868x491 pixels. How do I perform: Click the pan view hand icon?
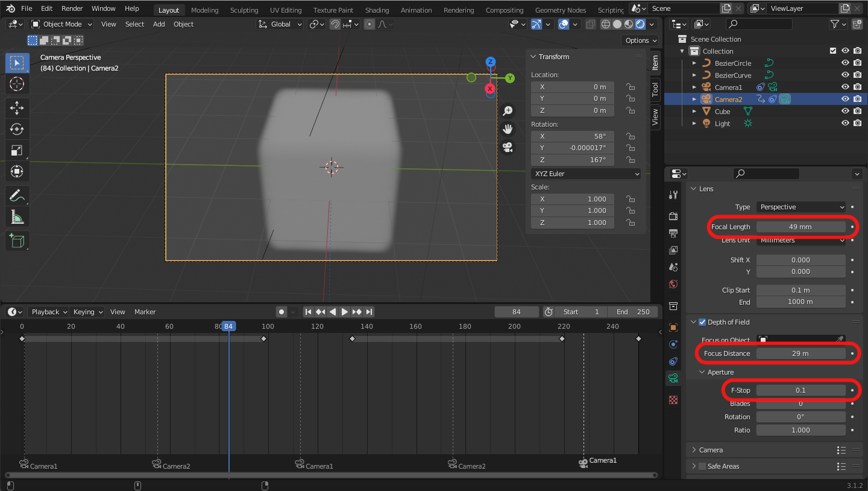coord(508,129)
